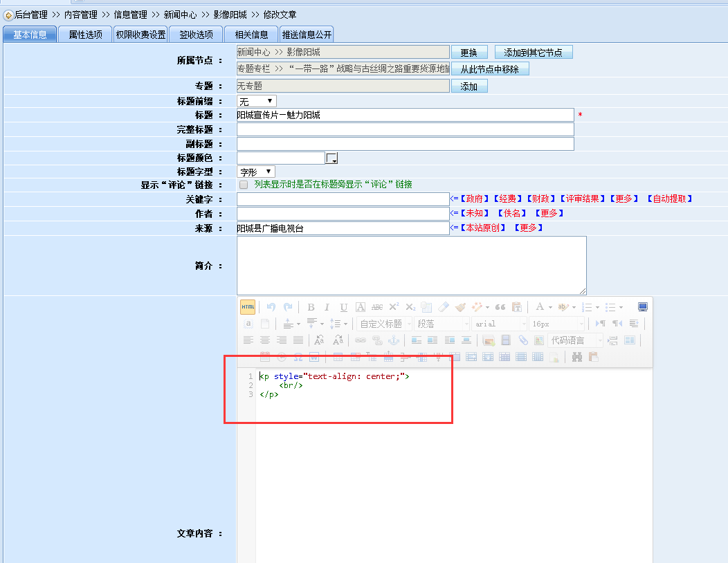This screenshot has height=563, width=728.
Task: Switch to the 属性选项 tab
Action: 85,35
